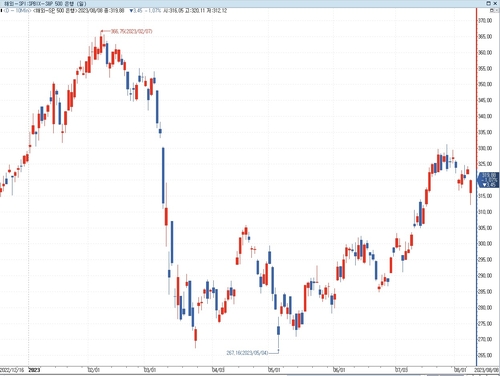Click the 300.00 price axis label
The width and height of the screenshot is (500, 376).
pos(485,244)
